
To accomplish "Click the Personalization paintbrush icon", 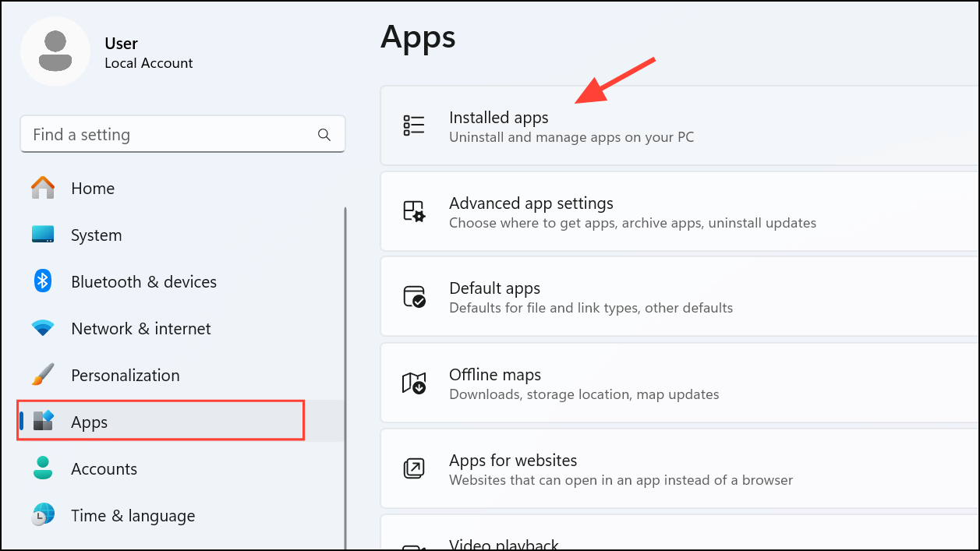I will pos(43,375).
